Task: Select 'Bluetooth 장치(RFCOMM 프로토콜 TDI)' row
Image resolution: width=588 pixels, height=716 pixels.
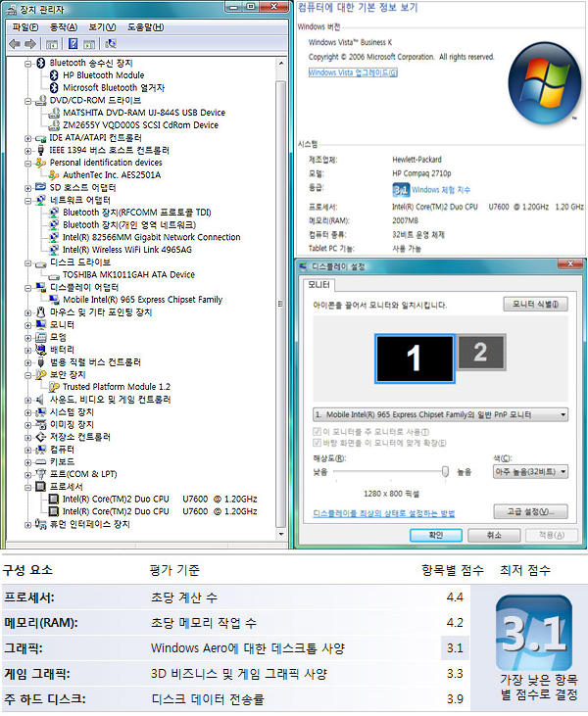Action: pos(137,213)
